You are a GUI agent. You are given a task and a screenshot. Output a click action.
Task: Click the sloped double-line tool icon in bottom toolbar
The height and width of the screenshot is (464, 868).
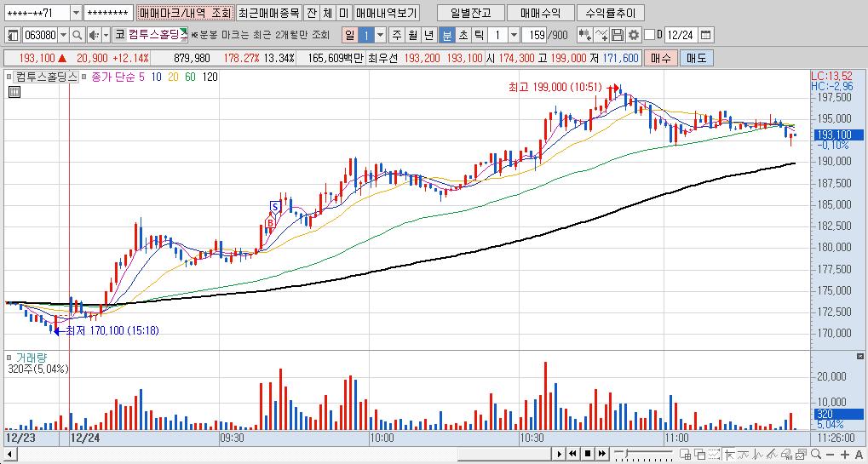773,454
